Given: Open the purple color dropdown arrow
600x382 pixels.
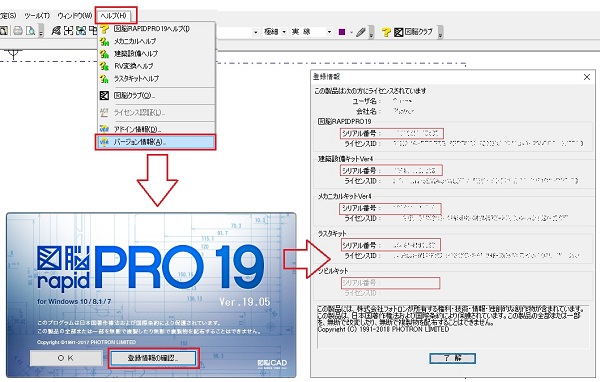Looking at the screenshot, I should pyautogui.click(x=351, y=32).
